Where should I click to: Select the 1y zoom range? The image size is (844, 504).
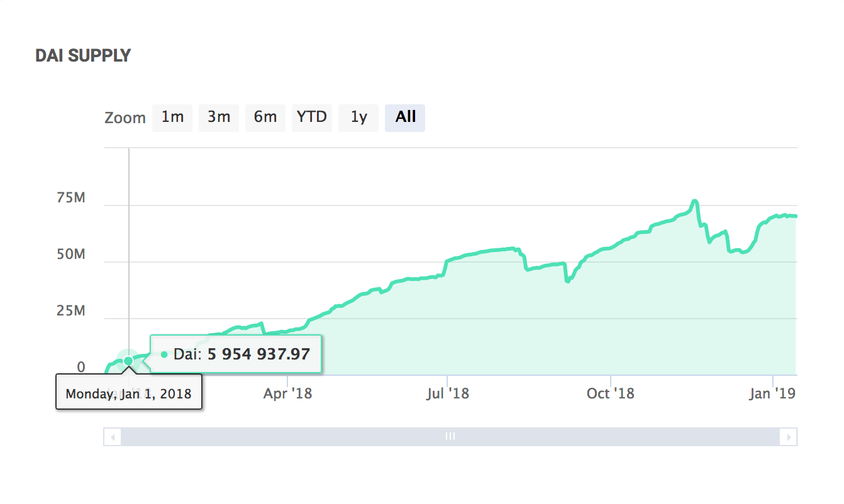click(x=358, y=118)
